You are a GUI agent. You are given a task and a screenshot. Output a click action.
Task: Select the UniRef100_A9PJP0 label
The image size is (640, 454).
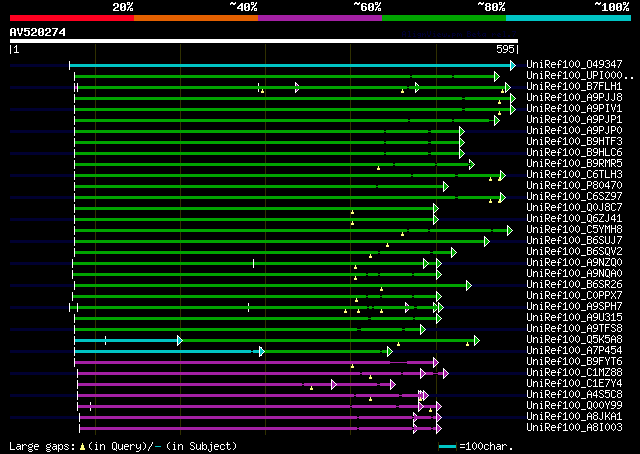pos(574,130)
